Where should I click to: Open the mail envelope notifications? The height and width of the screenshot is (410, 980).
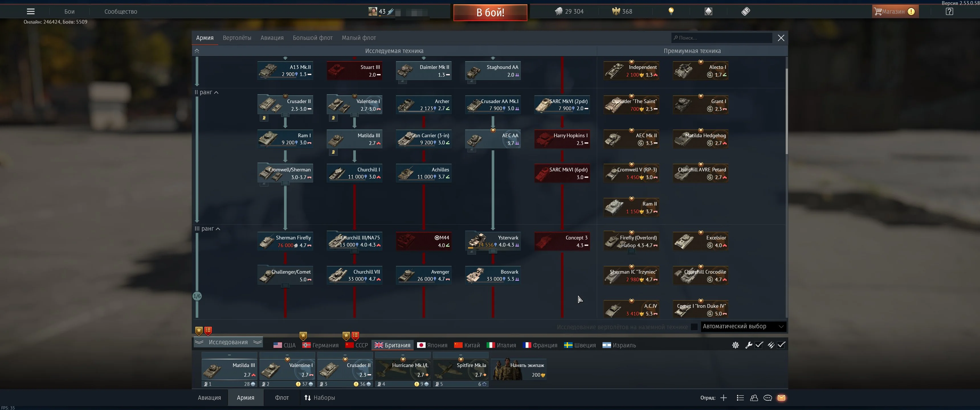pyautogui.click(x=781, y=398)
